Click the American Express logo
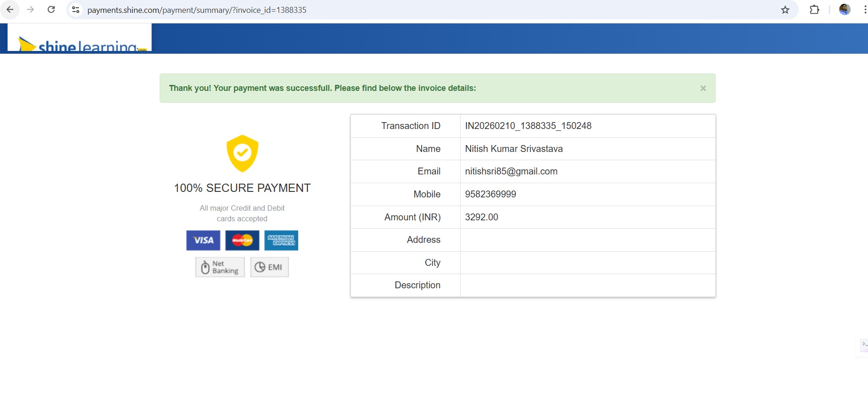Screen dimensions: 868x398 pyautogui.click(x=281, y=240)
